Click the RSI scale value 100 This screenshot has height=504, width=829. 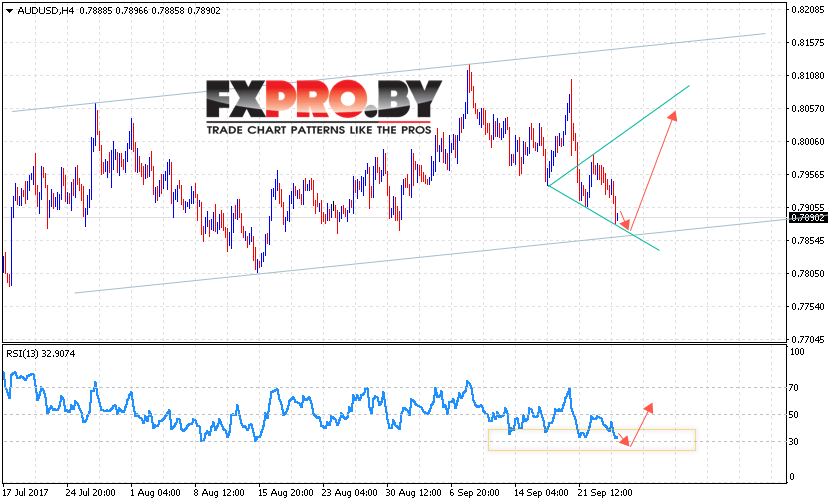796,352
